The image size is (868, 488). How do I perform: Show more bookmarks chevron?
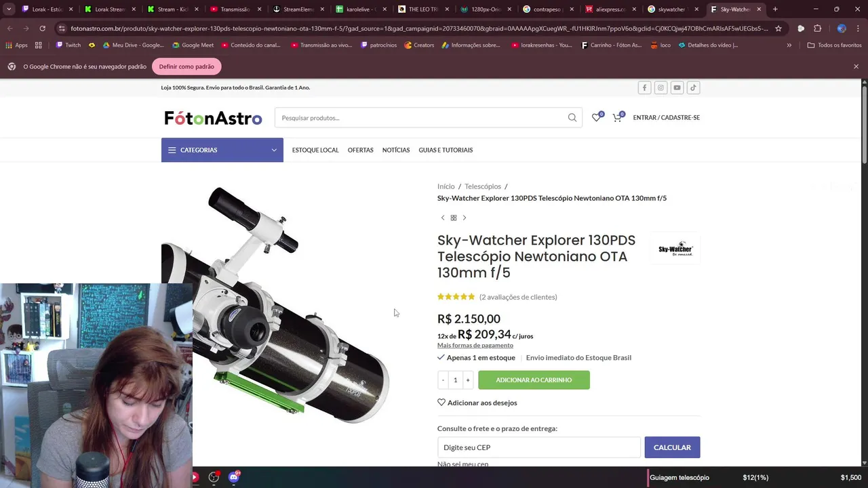pyautogui.click(x=789, y=45)
